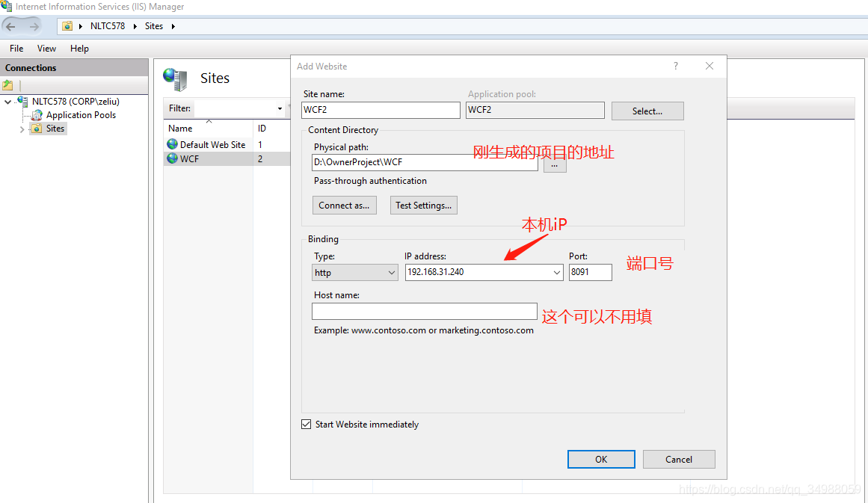This screenshot has width=868, height=503.
Task: Click the Back navigation arrow
Action: tap(10, 27)
